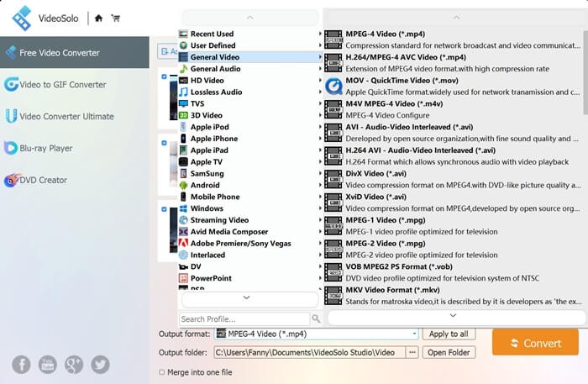Click the Output folder path field
Image resolution: width=588 pixels, height=384 pixels.
pos(309,353)
